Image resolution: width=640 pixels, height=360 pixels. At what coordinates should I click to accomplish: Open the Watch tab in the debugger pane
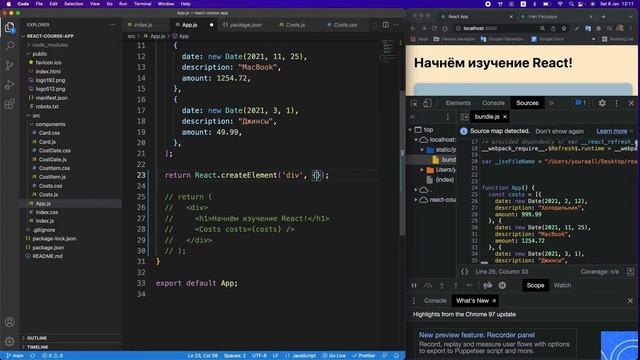click(562, 285)
